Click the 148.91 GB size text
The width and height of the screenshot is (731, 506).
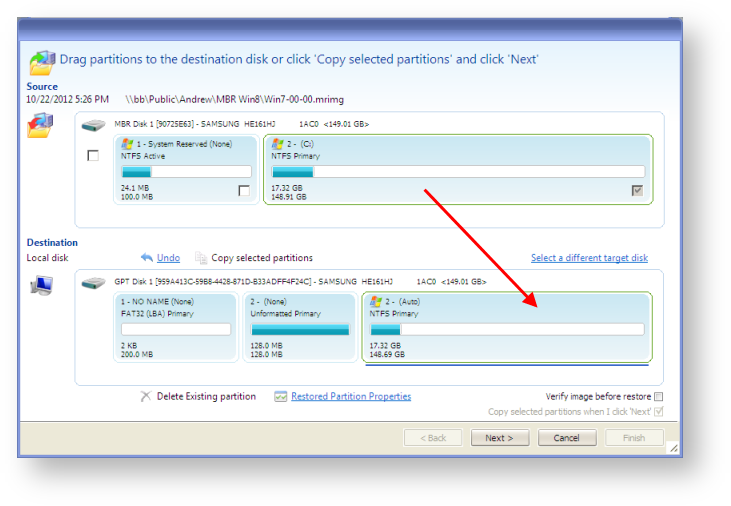pyautogui.click(x=289, y=197)
